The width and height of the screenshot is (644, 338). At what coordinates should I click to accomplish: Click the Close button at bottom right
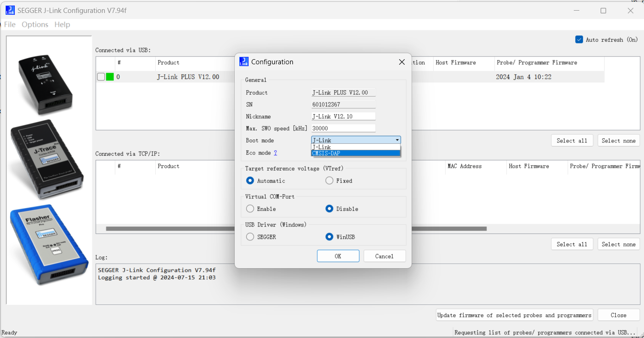(x=619, y=315)
